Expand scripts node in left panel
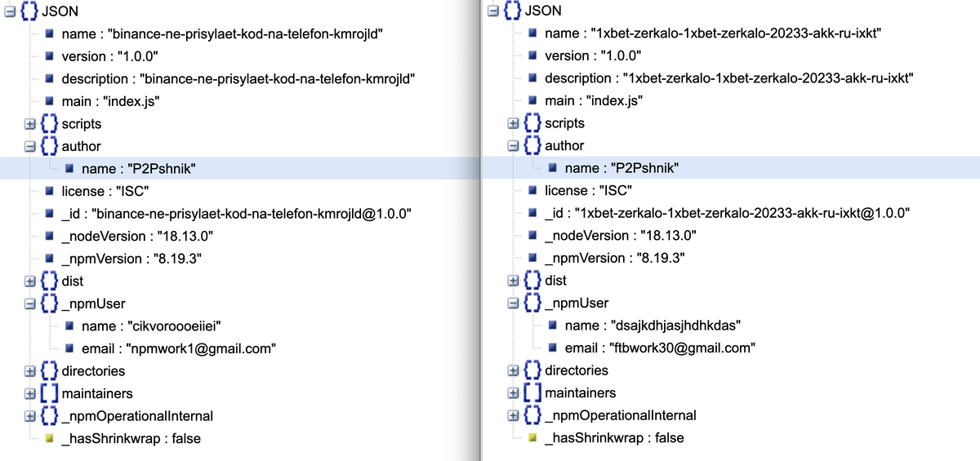Image resolution: width=980 pixels, height=461 pixels. pyautogui.click(x=30, y=124)
